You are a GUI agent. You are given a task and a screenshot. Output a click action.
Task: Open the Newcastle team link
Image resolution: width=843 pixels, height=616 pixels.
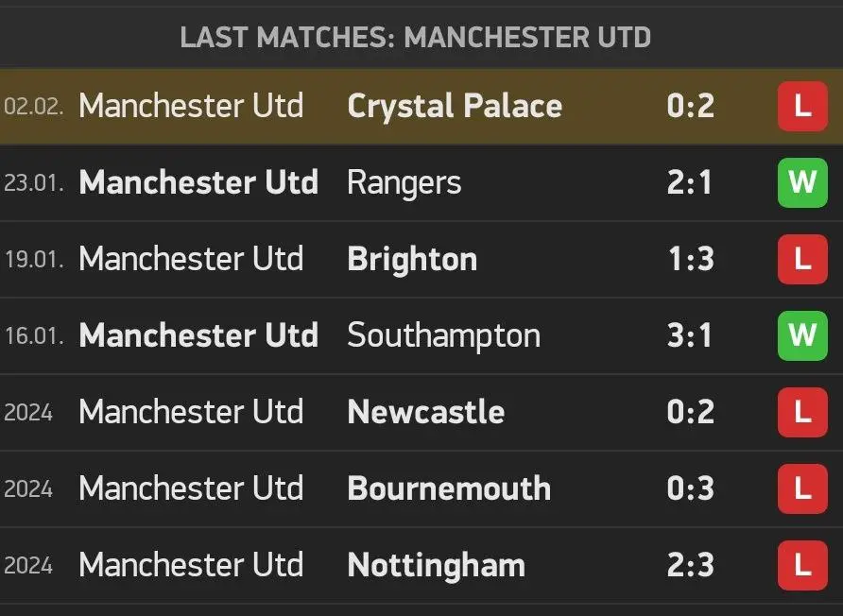tap(426, 412)
